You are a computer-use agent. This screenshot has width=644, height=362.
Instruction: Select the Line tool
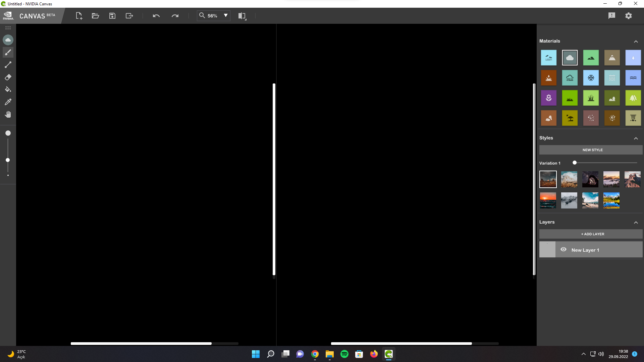coord(8,65)
